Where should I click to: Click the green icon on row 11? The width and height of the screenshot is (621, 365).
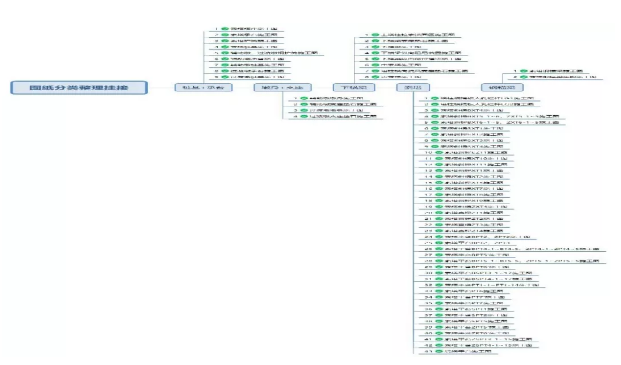439,158
